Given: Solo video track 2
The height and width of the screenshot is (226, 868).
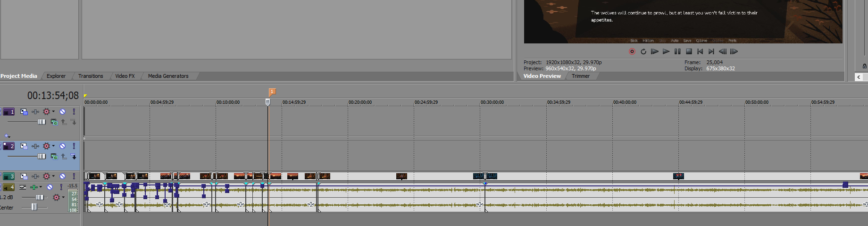Looking at the screenshot, I should [74, 146].
